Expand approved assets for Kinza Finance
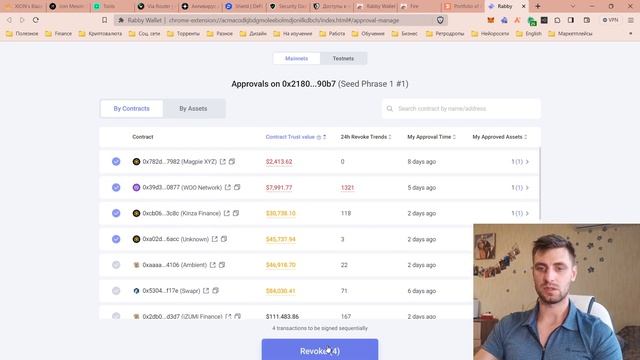Viewport: 640px width, 360px height. [520, 213]
